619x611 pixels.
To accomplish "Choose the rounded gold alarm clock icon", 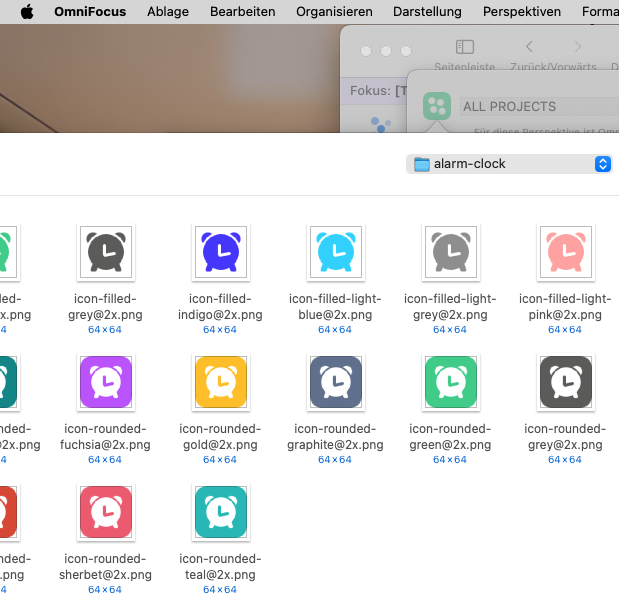I will (220, 382).
